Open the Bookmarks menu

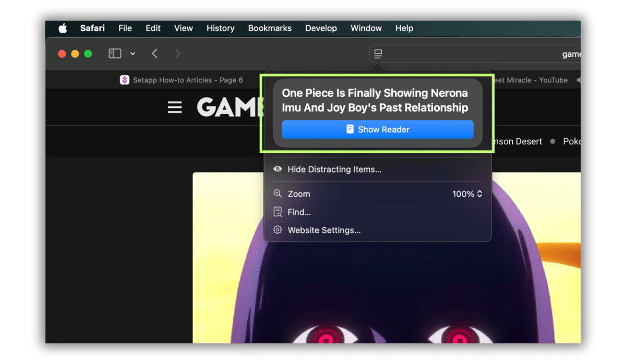click(270, 28)
